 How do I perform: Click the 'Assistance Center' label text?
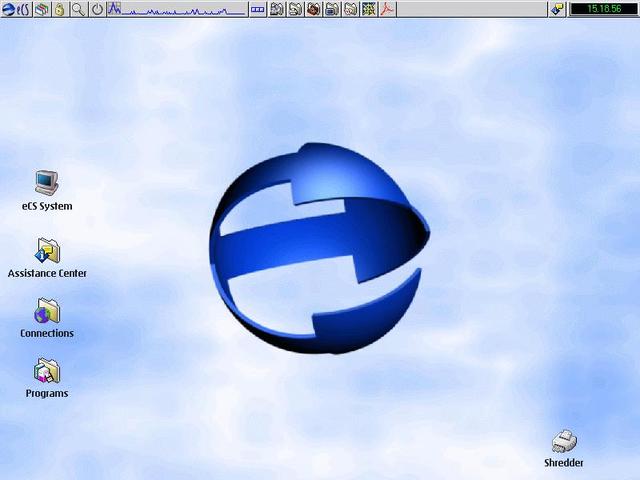(47, 273)
